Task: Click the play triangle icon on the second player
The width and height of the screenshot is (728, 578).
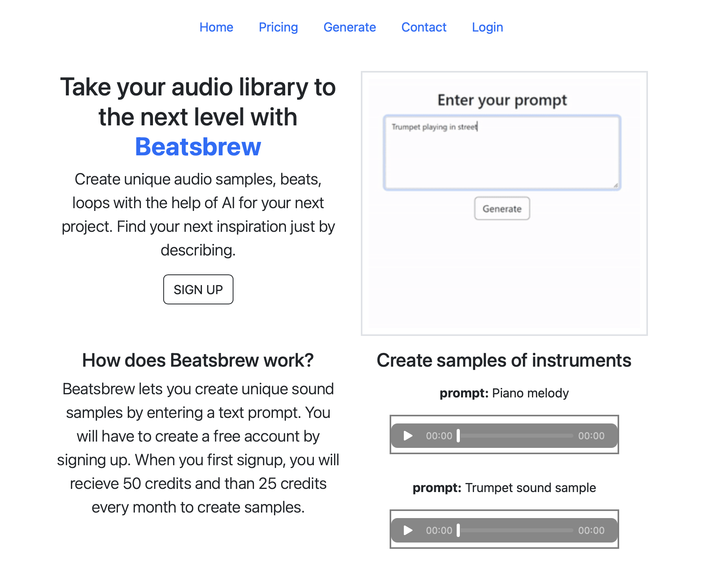Action: tap(407, 530)
